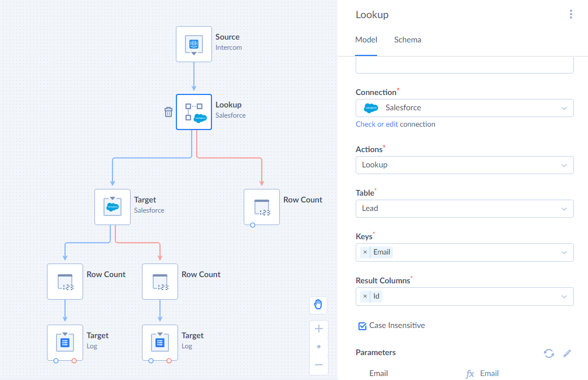
Task: Select the Salesforce Target node icon
Action: [113, 207]
